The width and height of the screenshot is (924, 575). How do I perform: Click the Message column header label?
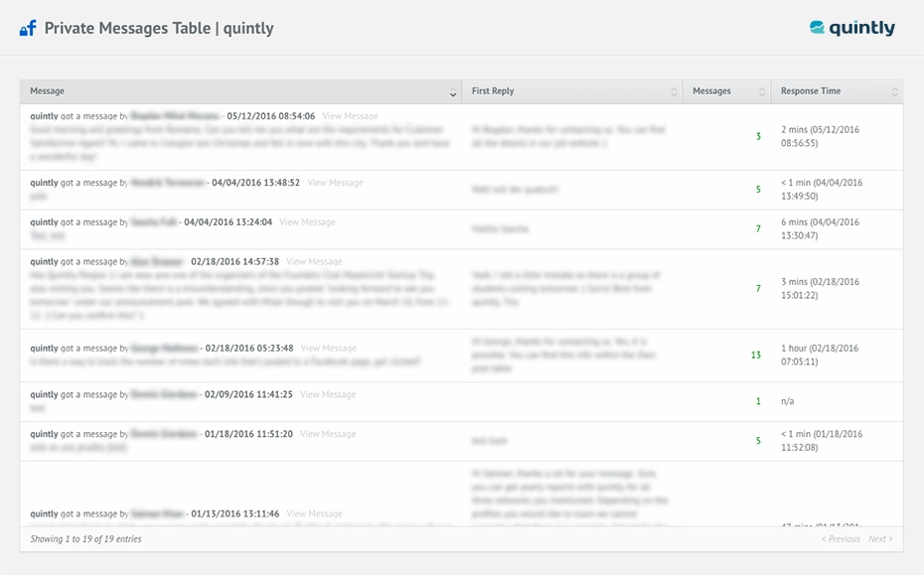(x=47, y=90)
